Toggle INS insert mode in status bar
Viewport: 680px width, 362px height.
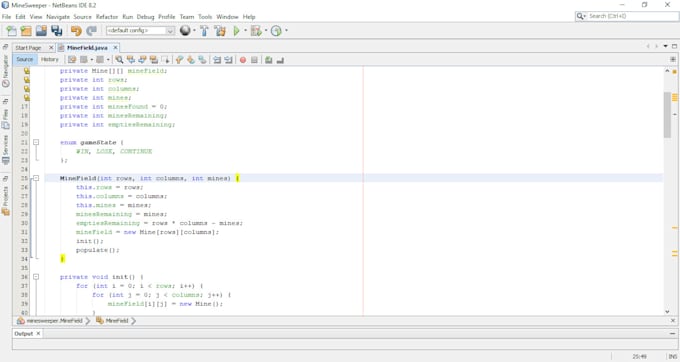point(673,357)
